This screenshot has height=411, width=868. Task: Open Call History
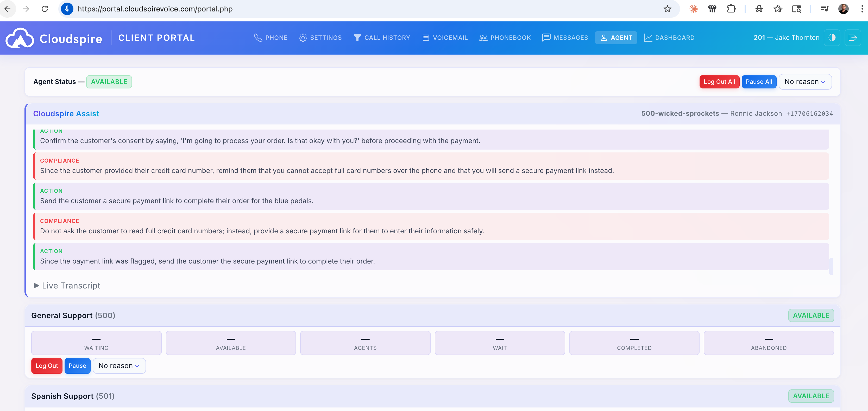(x=382, y=37)
